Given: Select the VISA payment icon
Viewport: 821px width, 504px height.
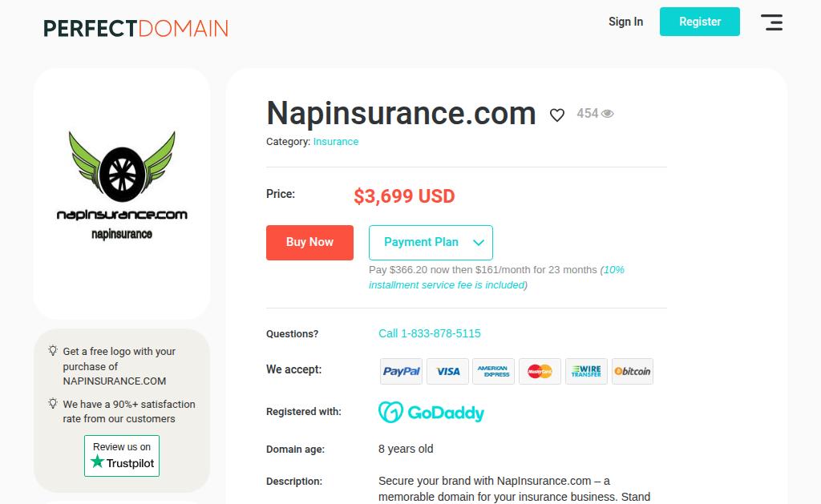Looking at the screenshot, I should (x=447, y=372).
